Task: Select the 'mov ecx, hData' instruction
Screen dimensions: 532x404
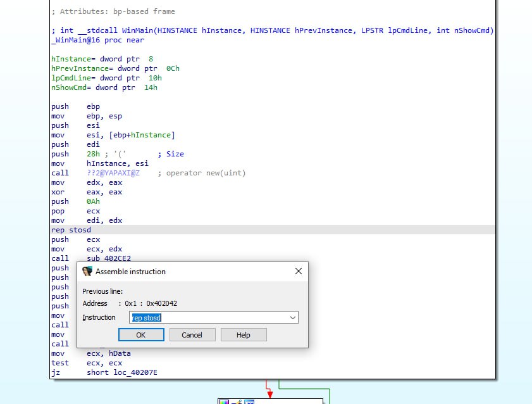Action: tap(91, 354)
